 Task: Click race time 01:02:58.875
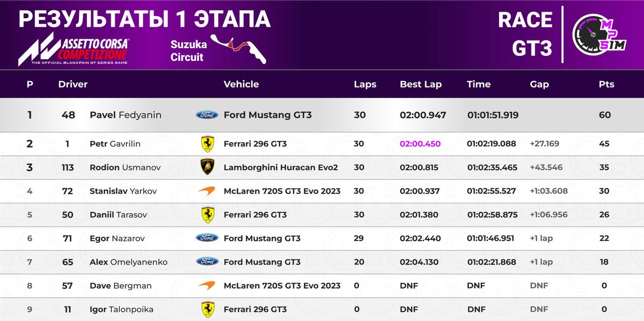point(492,215)
